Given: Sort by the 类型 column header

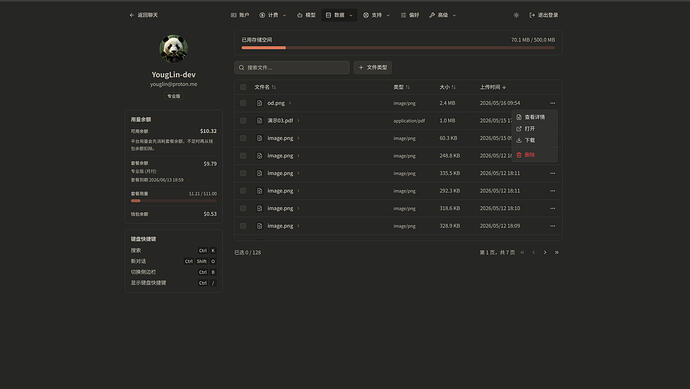Looking at the screenshot, I should tap(401, 87).
